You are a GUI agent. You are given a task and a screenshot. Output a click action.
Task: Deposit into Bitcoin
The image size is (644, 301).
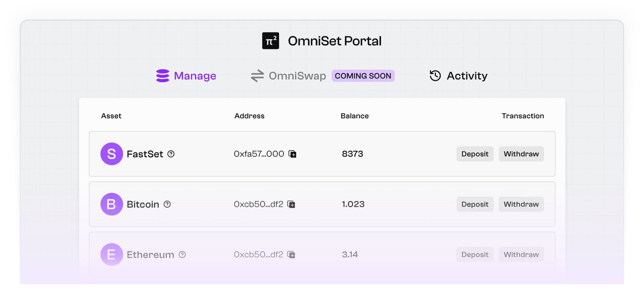pyautogui.click(x=475, y=204)
